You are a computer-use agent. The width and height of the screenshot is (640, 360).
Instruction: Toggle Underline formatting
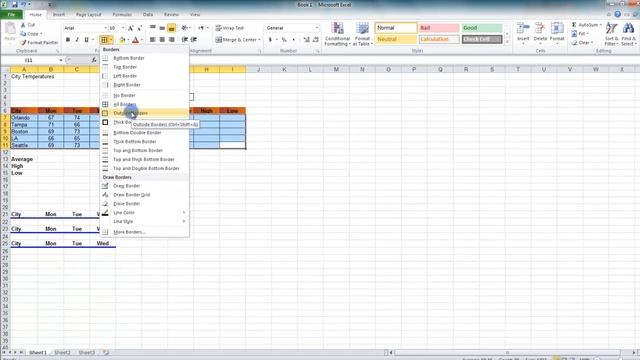point(86,40)
